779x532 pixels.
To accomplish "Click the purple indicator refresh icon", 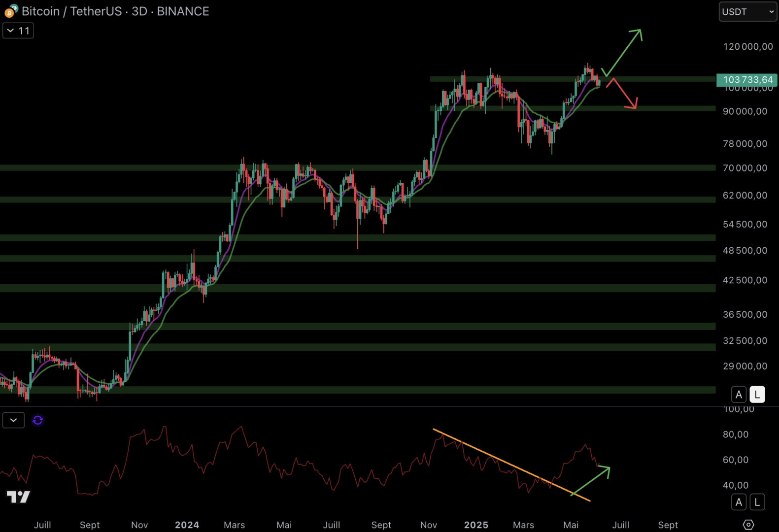I will click(x=37, y=420).
